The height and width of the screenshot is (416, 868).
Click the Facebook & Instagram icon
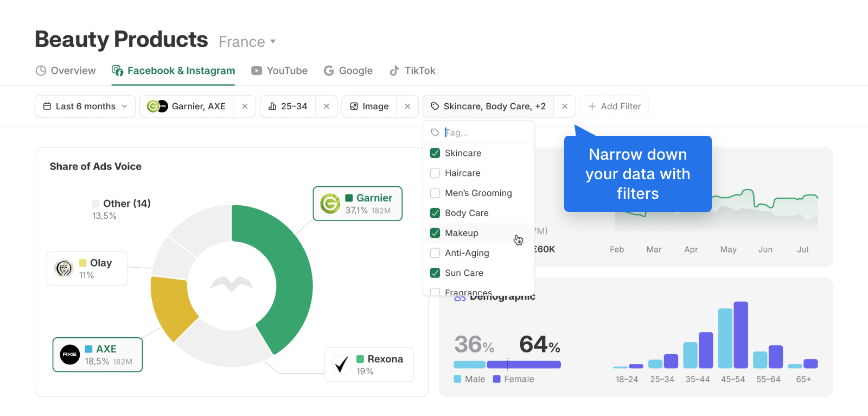point(117,71)
